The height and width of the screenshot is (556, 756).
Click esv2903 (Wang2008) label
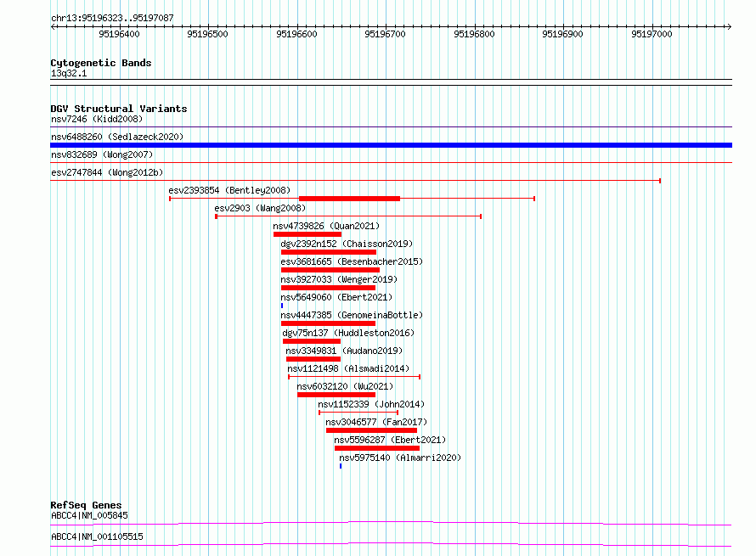[261, 208]
